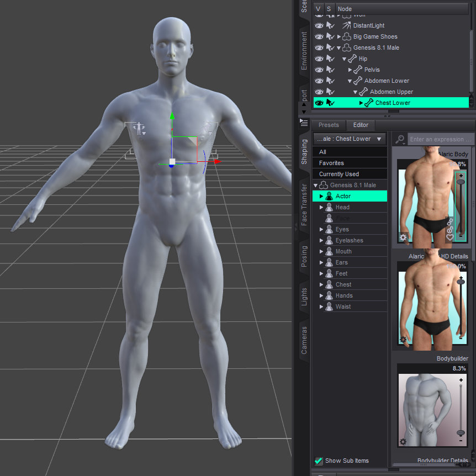Click the gear icon on Bodybuilder morph

(403, 442)
